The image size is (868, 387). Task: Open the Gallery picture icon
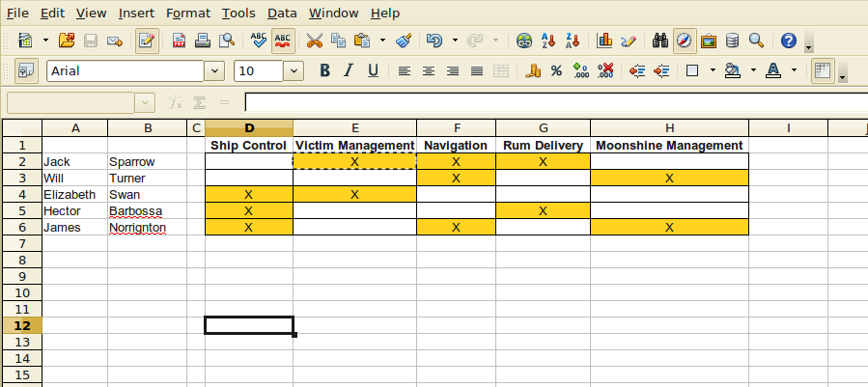(x=709, y=41)
